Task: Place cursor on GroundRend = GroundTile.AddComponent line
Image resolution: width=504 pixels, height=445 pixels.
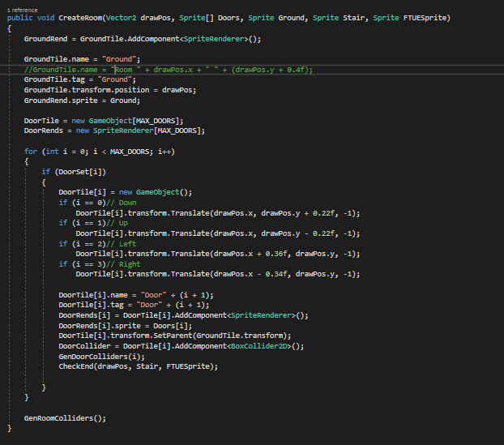Action: tap(143, 39)
